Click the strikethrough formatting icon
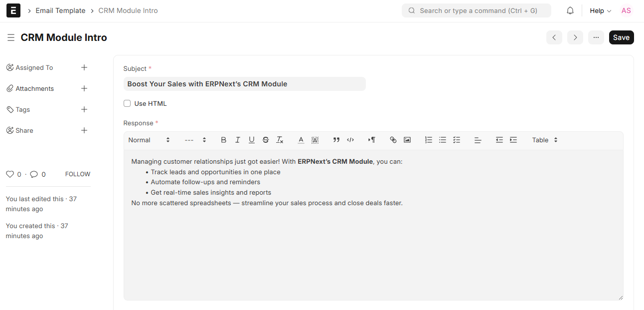This screenshot has height=310, width=644. point(266,140)
